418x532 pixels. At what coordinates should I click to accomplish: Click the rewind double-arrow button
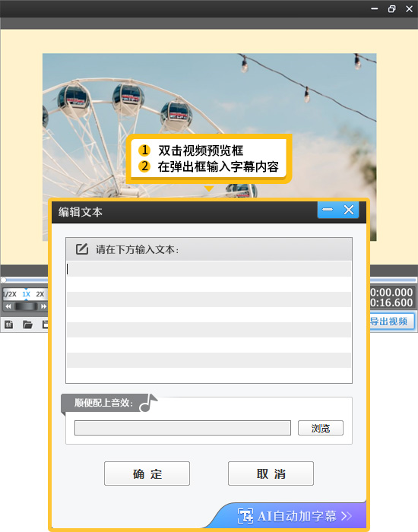point(8,306)
